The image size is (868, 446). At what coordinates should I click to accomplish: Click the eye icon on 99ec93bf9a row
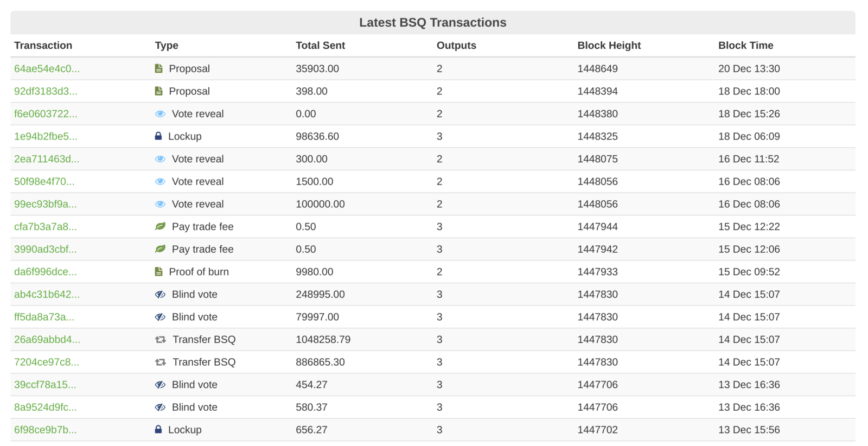(x=160, y=204)
